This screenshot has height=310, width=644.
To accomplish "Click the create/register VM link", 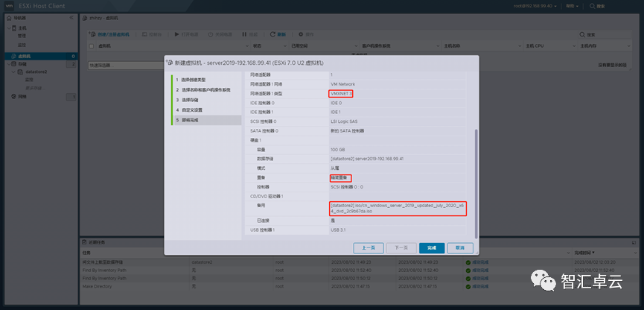I will tap(113, 34).
